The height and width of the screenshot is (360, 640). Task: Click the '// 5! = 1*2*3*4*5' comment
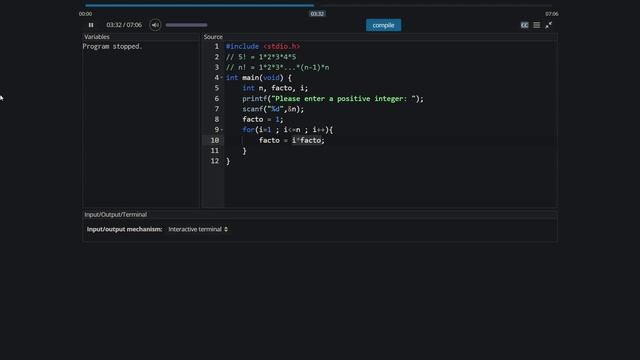pos(261,57)
